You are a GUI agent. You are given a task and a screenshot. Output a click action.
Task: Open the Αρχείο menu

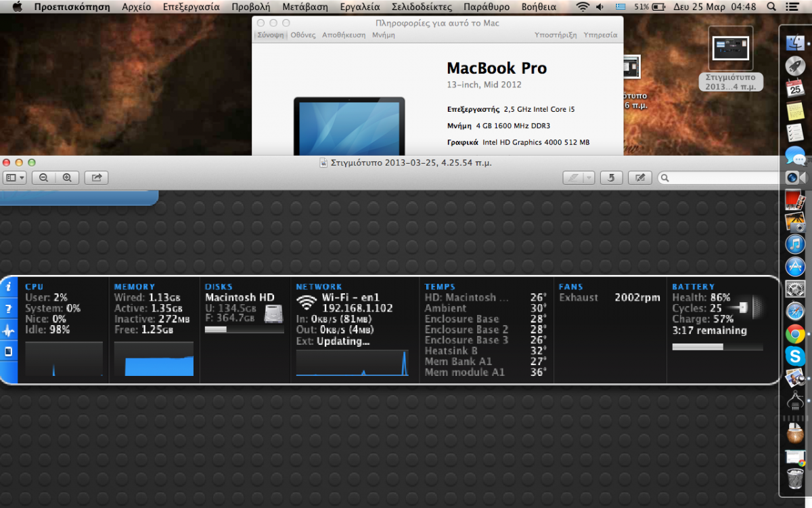pyautogui.click(x=137, y=7)
